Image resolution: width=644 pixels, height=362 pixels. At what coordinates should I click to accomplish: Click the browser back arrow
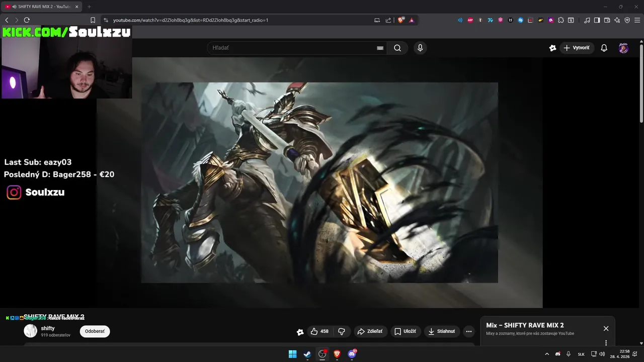pyautogui.click(x=7, y=20)
